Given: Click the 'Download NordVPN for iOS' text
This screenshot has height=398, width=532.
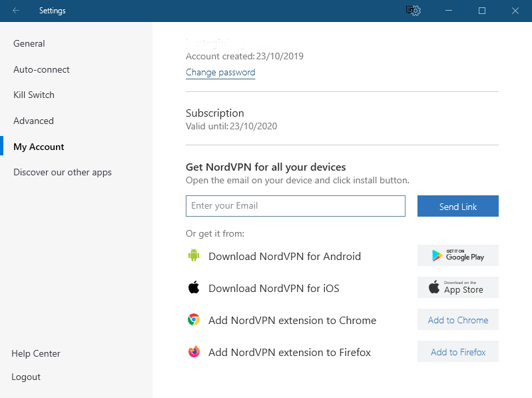Looking at the screenshot, I should click(x=274, y=288).
